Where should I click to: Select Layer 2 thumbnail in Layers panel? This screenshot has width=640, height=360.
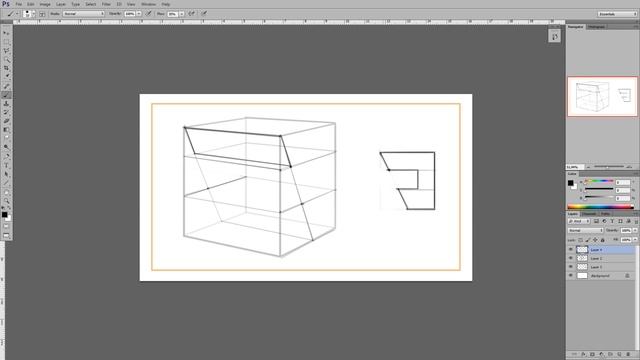coord(582,258)
